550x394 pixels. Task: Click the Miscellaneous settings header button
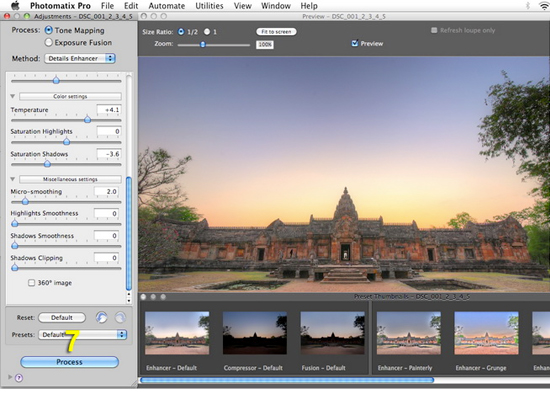pos(70,179)
